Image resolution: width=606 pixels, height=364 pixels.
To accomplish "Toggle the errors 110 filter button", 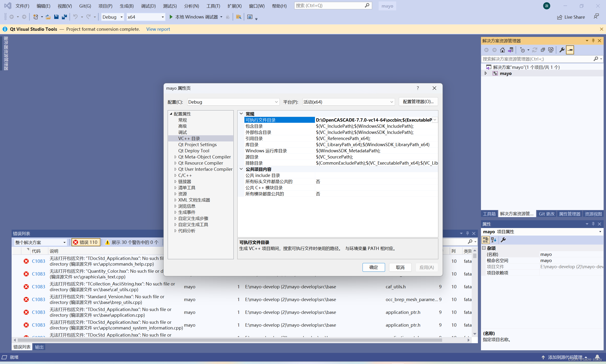I will [x=86, y=242].
